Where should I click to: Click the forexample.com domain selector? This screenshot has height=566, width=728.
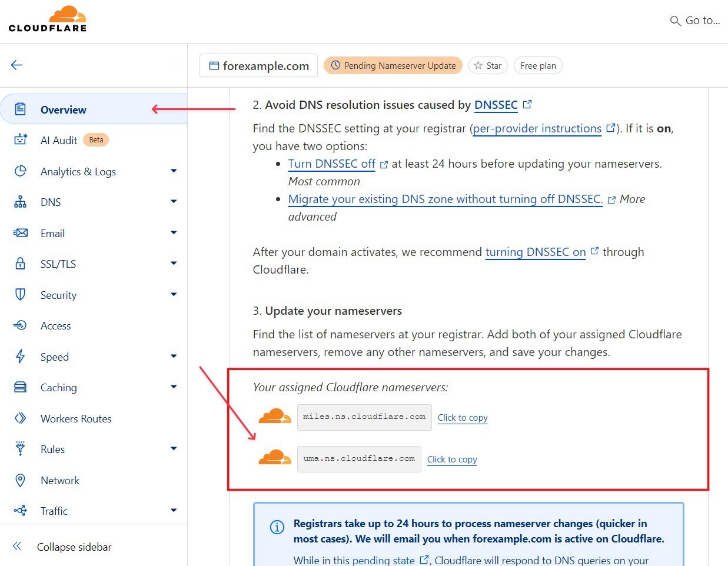point(259,66)
